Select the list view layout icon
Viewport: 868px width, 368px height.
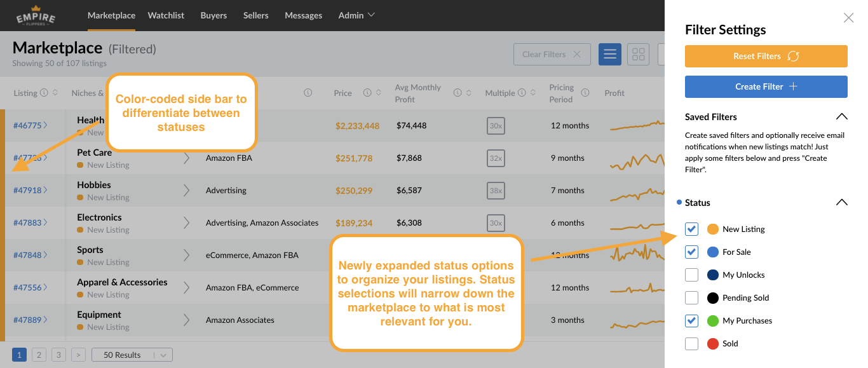click(x=609, y=54)
